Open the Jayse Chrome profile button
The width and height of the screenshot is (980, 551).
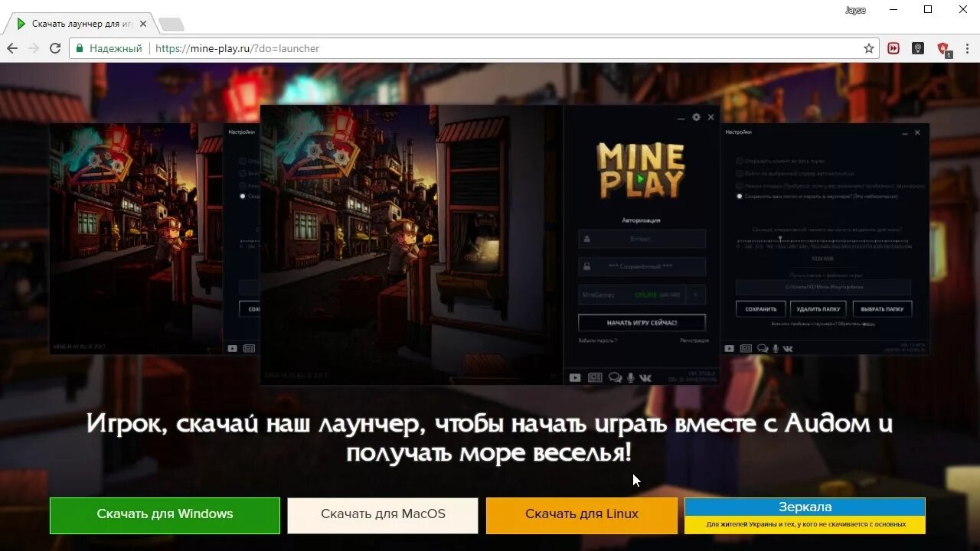(855, 10)
